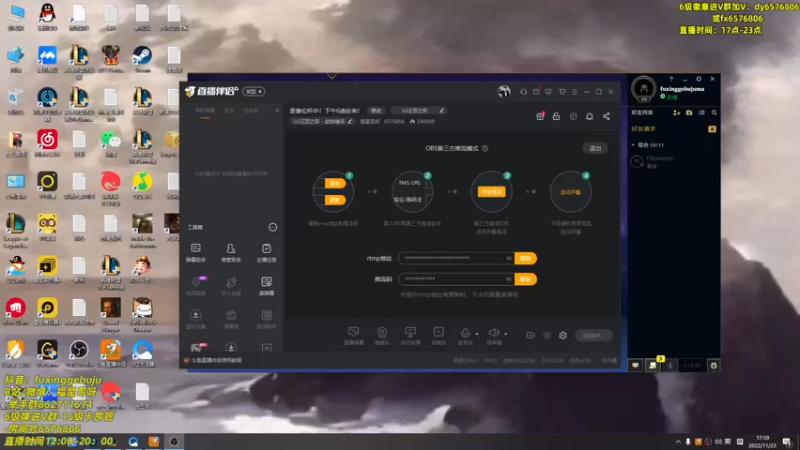The height and width of the screenshot is (450, 800).
Task: Click friend request badge in friends panel
Action: [x=712, y=129]
